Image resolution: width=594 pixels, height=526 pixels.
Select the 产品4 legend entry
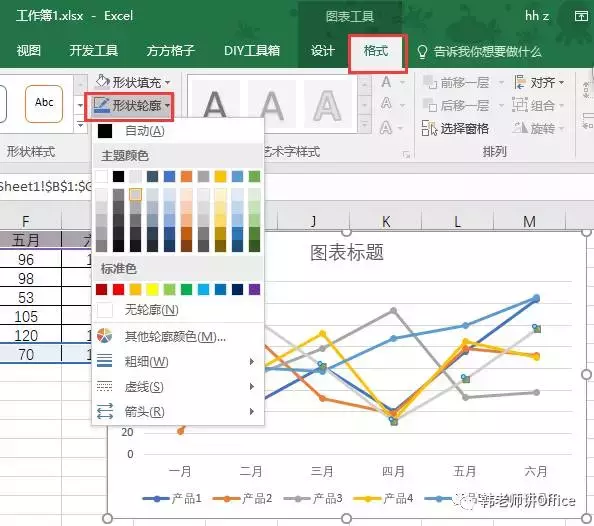pos(383,498)
